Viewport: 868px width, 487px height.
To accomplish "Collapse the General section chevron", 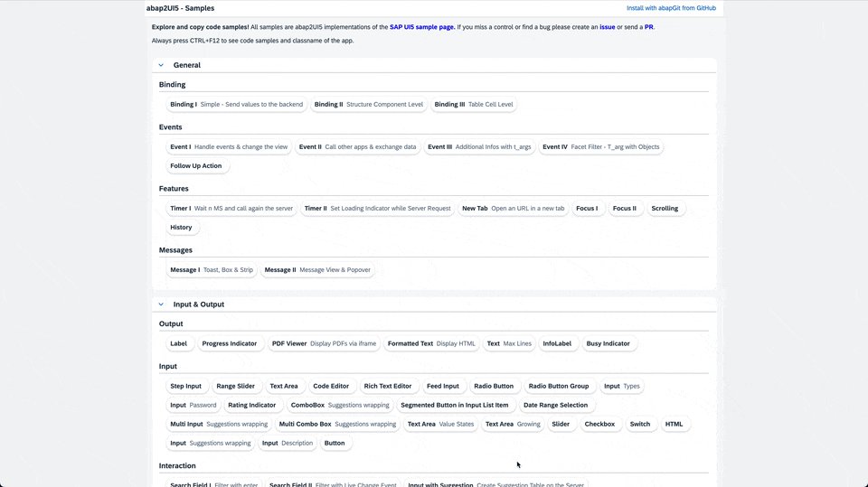I will coord(161,65).
